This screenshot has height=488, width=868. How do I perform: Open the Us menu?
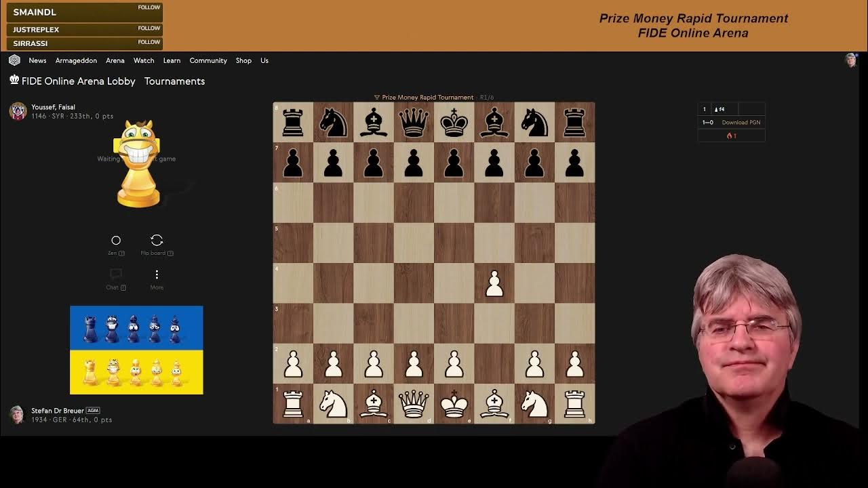coord(264,60)
